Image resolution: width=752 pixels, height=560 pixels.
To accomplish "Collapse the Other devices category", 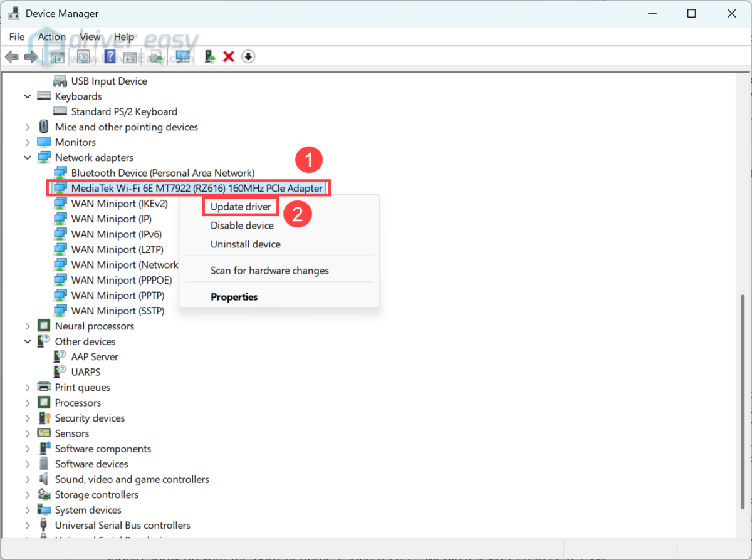I will [x=28, y=341].
